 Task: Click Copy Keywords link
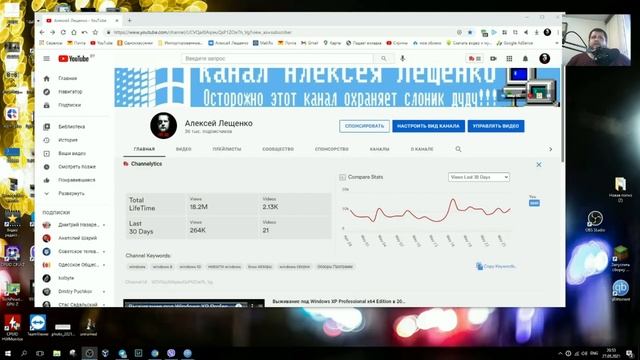point(496,267)
